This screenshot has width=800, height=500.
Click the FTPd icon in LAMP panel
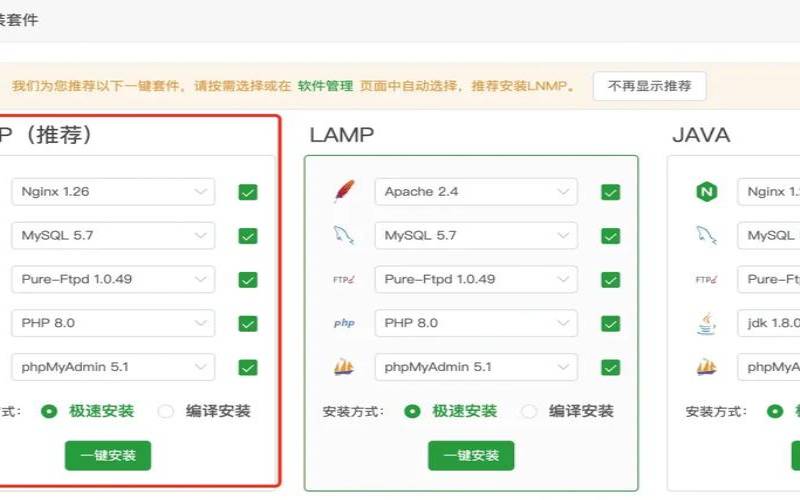tap(344, 280)
